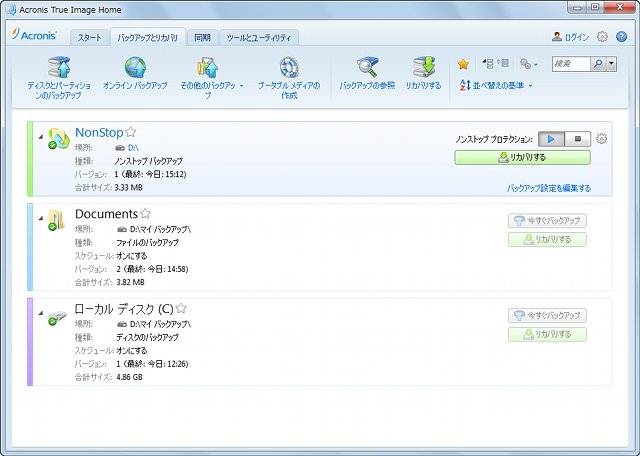Collapse the NonStop backup box
This screenshot has width=640, height=456.
(x=41, y=137)
